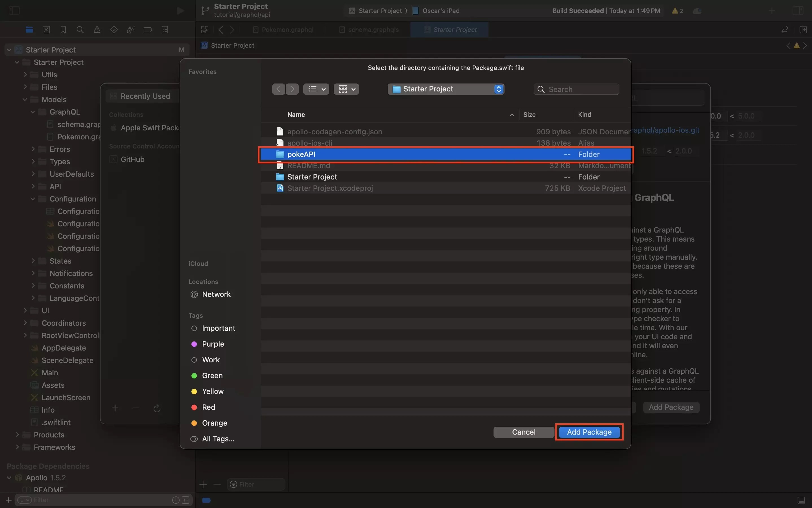Open the test navigator diamond icon
Image resolution: width=812 pixels, height=508 pixels.
click(x=114, y=30)
